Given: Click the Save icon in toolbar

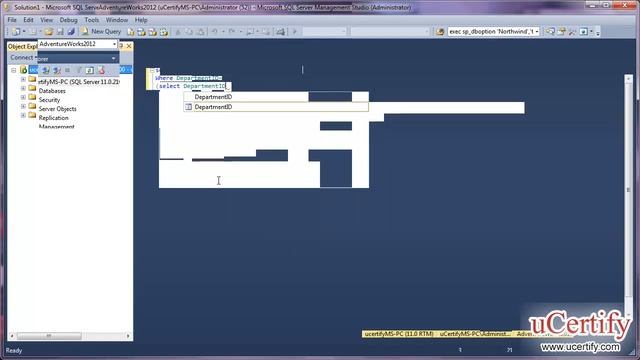Looking at the screenshot, I should pos(60,31).
